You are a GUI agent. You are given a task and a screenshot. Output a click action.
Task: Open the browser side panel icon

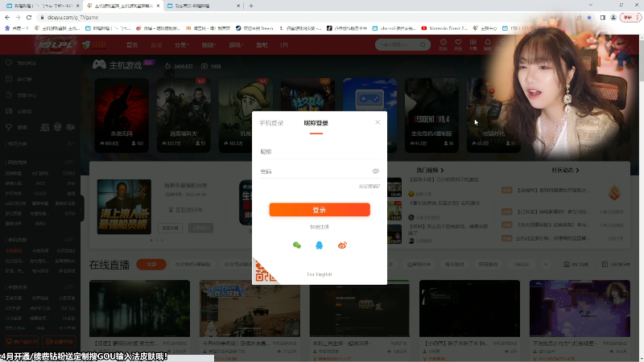click(602, 17)
